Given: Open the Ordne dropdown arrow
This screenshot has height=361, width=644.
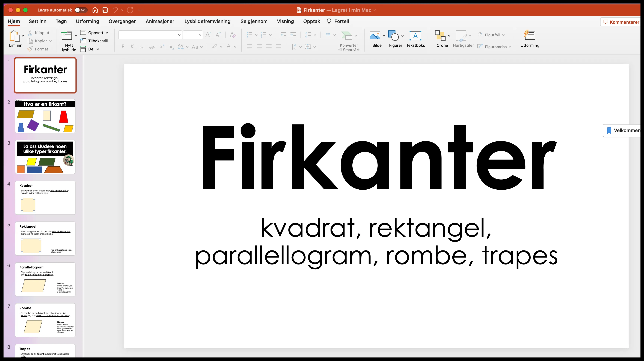Looking at the screenshot, I should pos(449,36).
